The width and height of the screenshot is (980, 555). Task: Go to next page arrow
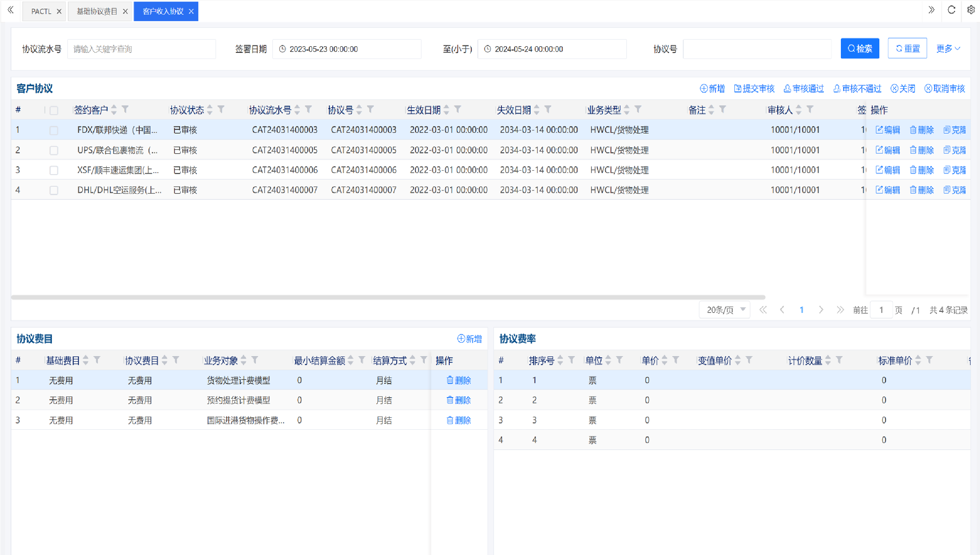[x=821, y=310]
